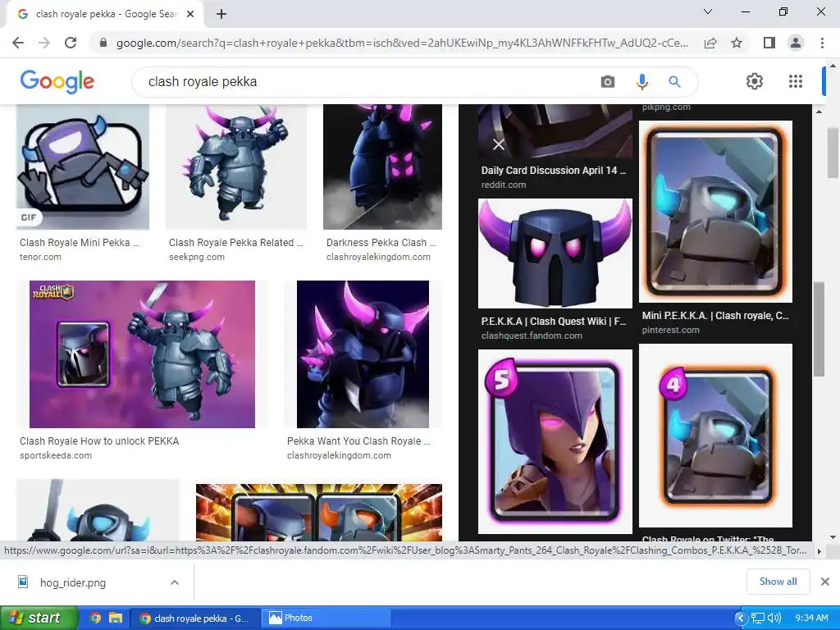Close the clash royale pekka tab
This screenshot has width=840, height=630.
pos(190,15)
